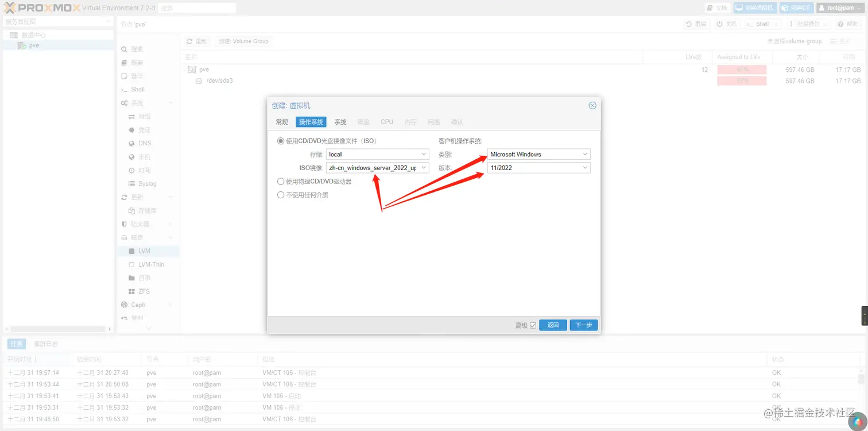Click 重载 reload button above the volume list

pyautogui.click(x=197, y=41)
